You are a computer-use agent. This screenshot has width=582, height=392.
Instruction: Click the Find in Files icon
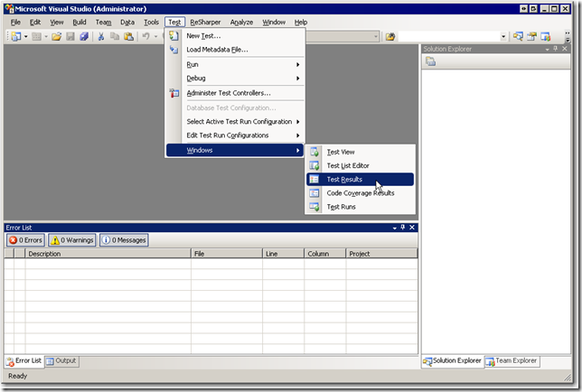(x=390, y=36)
